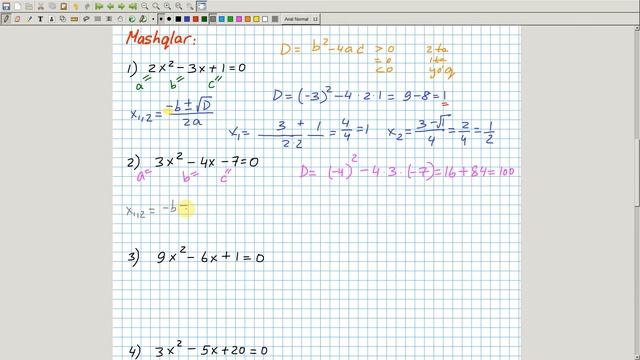Pick the Select Rectangle tool
Viewport: 640px width, 360px height.
(x=98, y=19)
